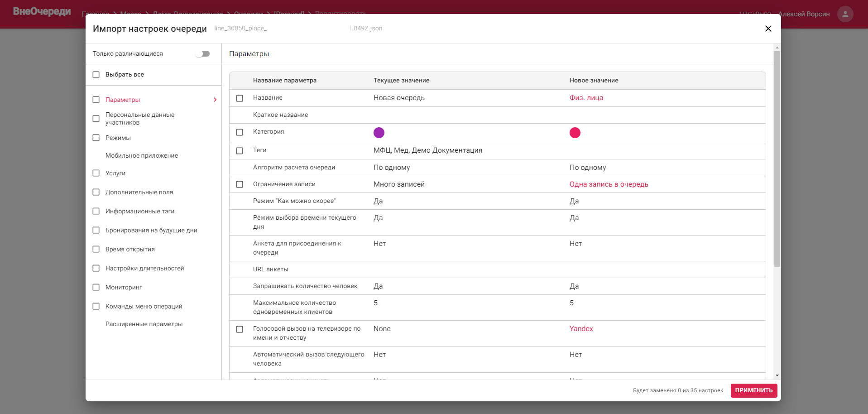Image resolution: width=868 pixels, height=414 pixels.
Task: Enable the Голосовой вызов на телевизоре checkbox
Action: pos(240,329)
